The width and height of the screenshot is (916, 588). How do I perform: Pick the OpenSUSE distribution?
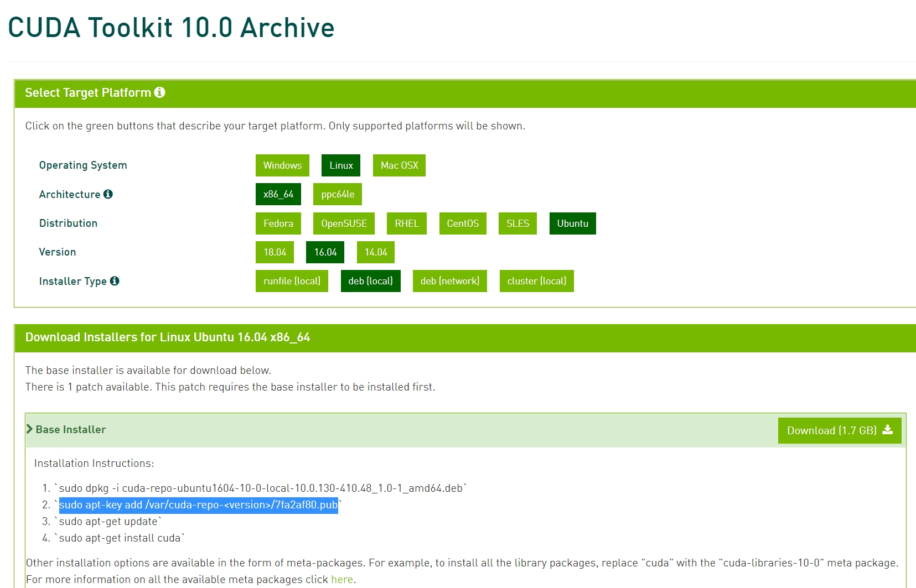344,223
